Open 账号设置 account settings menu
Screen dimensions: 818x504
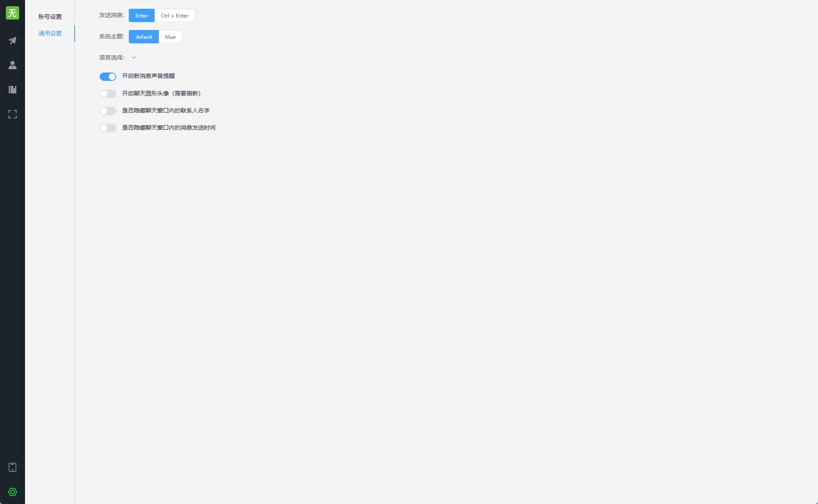coord(50,17)
